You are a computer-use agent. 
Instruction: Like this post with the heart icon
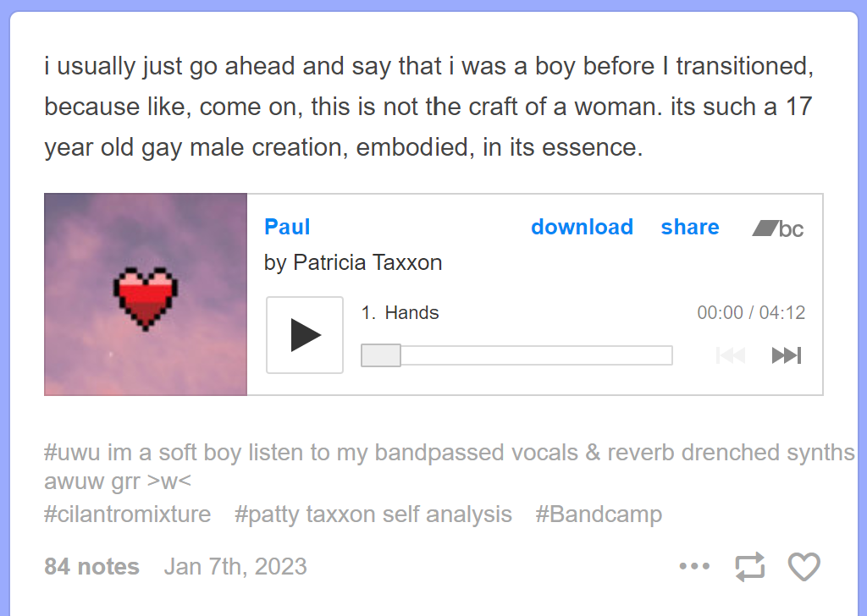click(x=803, y=566)
